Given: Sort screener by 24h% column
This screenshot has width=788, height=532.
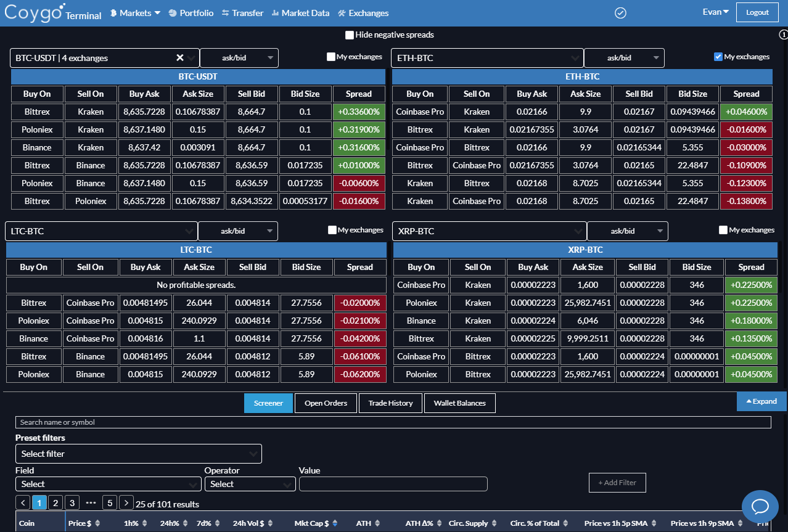Looking at the screenshot, I should (185, 523).
